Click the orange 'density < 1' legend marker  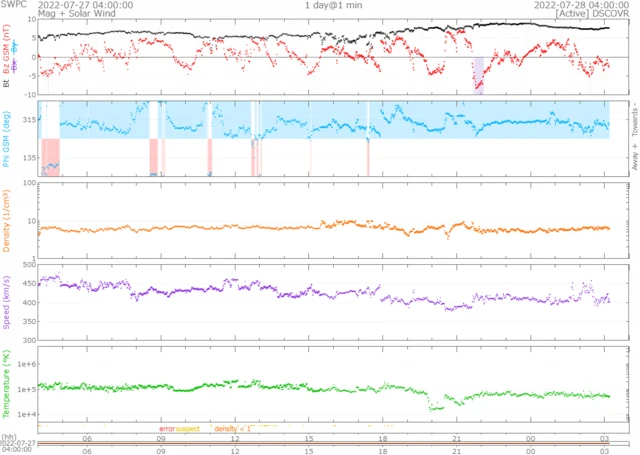point(232,428)
